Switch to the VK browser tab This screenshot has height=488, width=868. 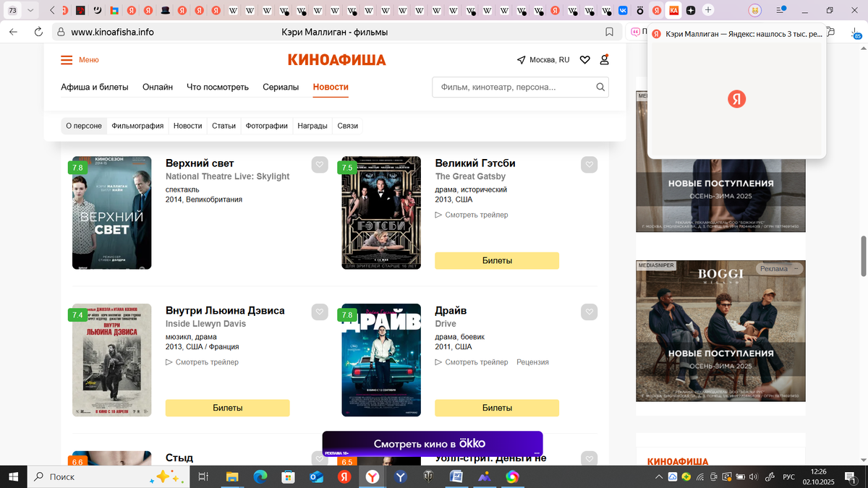(623, 10)
